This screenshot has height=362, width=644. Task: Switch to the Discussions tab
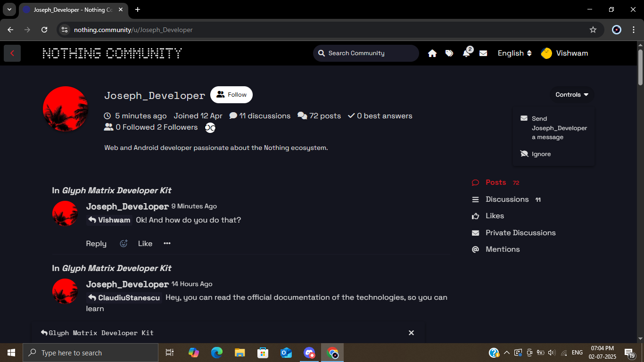(x=507, y=199)
